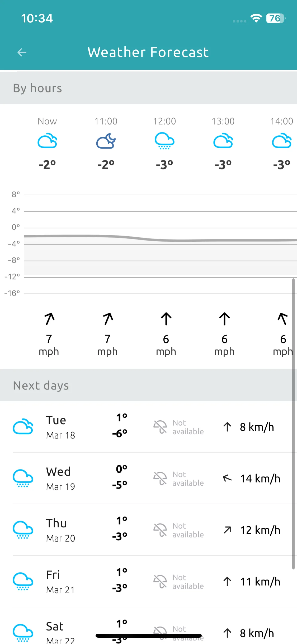Tap the 12:00 snow cloud icon

click(x=164, y=141)
